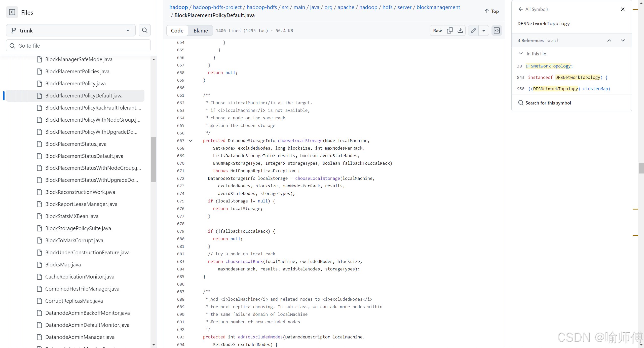Jump to next reference arrow
The width and height of the screenshot is (644, 348).
pos(623,41)
